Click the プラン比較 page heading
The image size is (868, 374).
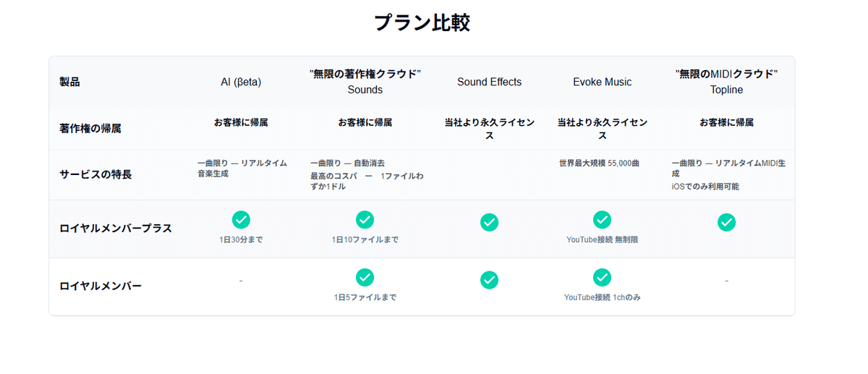[422, 22]
